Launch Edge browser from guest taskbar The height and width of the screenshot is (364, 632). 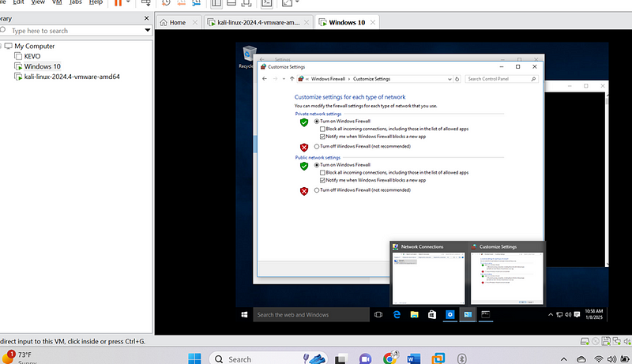[x=397, y=314]
